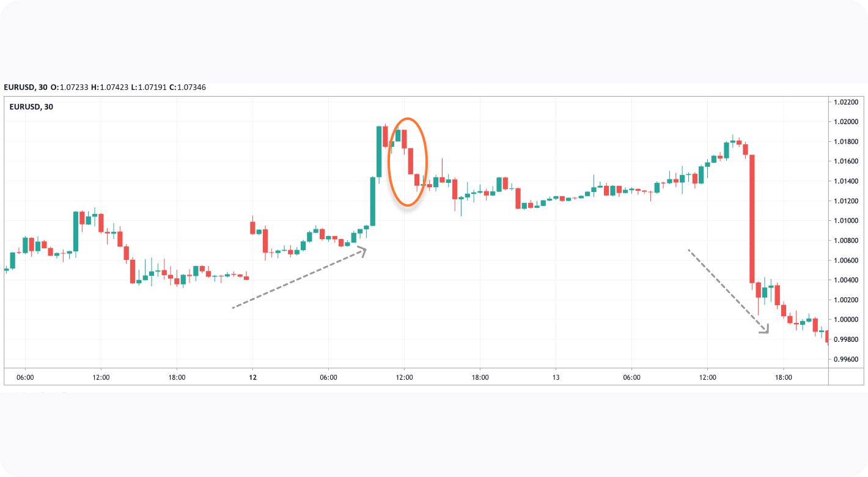868x477 pixels.
Task: Click the 0.99800 price axis label
Action: 846,339
